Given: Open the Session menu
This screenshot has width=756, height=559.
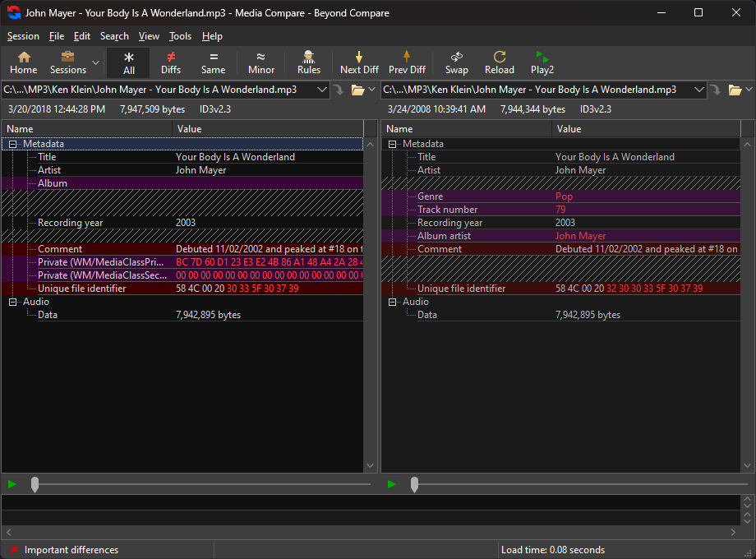Looking at the screenshot, I should (23, 36).
